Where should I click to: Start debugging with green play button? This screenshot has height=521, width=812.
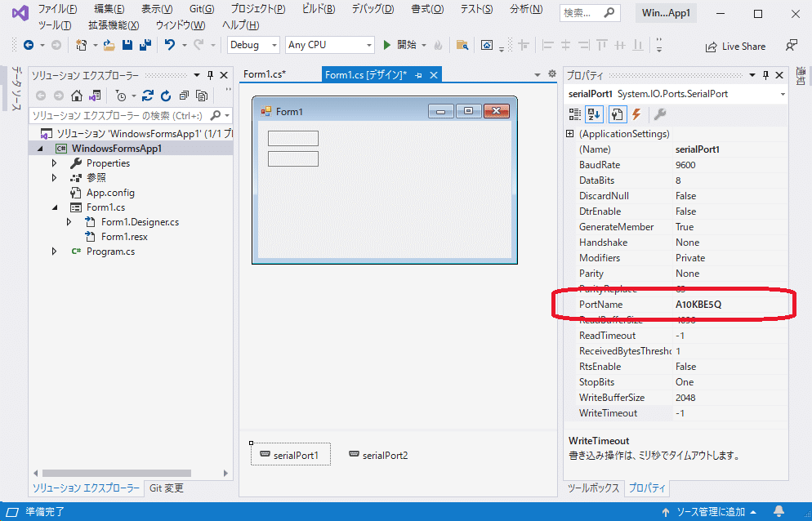click(387, 45)
